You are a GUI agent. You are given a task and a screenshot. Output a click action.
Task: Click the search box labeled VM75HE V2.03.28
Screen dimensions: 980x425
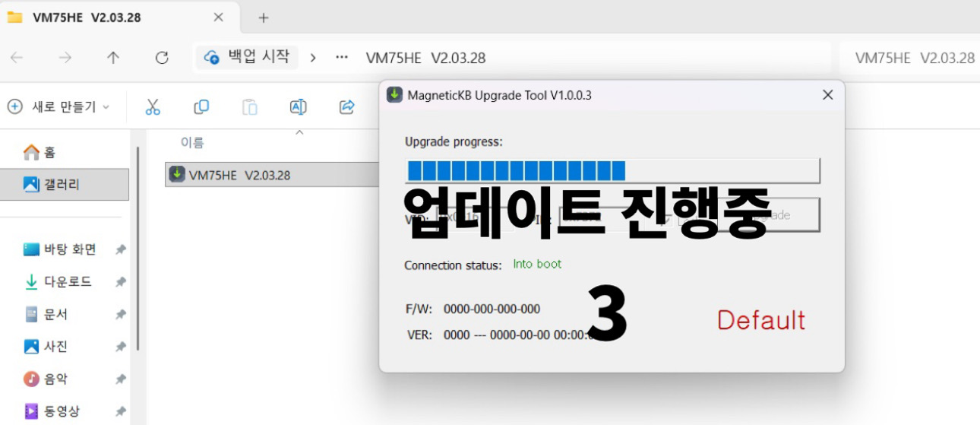point(909,58)
